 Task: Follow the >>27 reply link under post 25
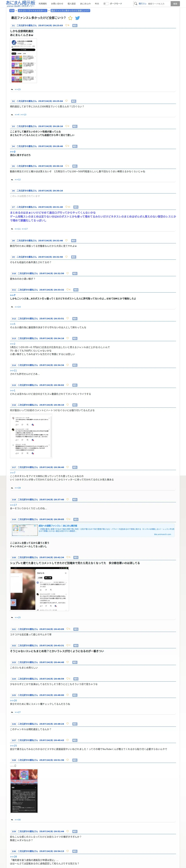(18, 712)
